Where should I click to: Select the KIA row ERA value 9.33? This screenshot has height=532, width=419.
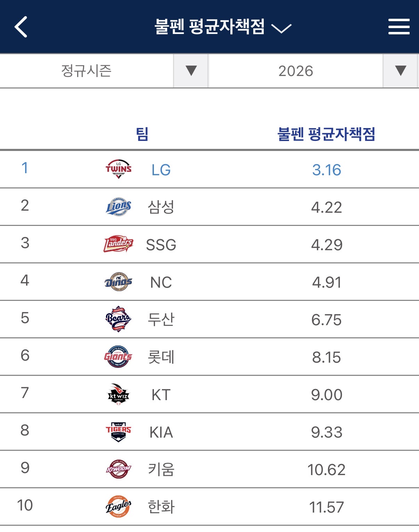pos(327,432)
